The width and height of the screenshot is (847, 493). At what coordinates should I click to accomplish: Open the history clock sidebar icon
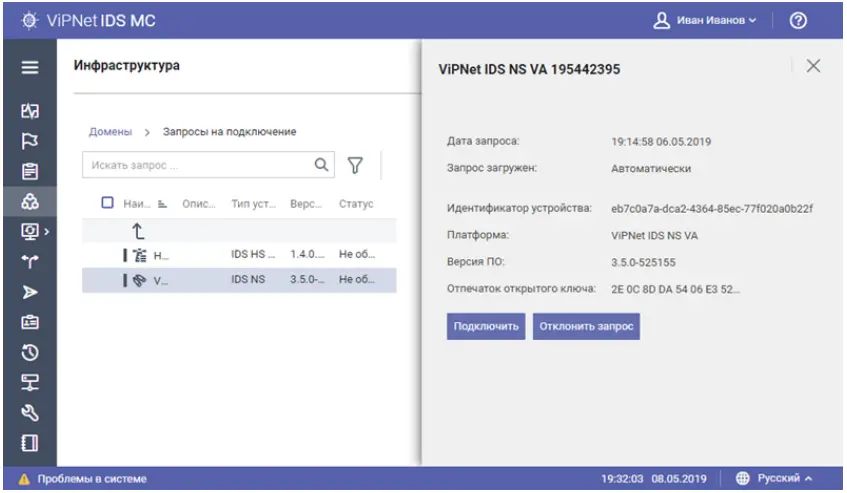pyautogui.click(x=30, y=353)
